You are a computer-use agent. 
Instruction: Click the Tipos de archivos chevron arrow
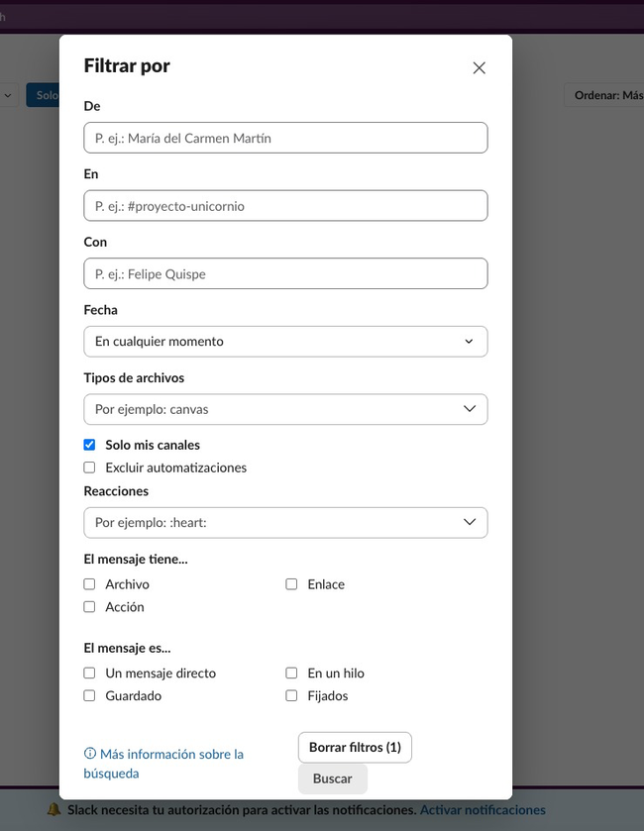tap(469, 409)
